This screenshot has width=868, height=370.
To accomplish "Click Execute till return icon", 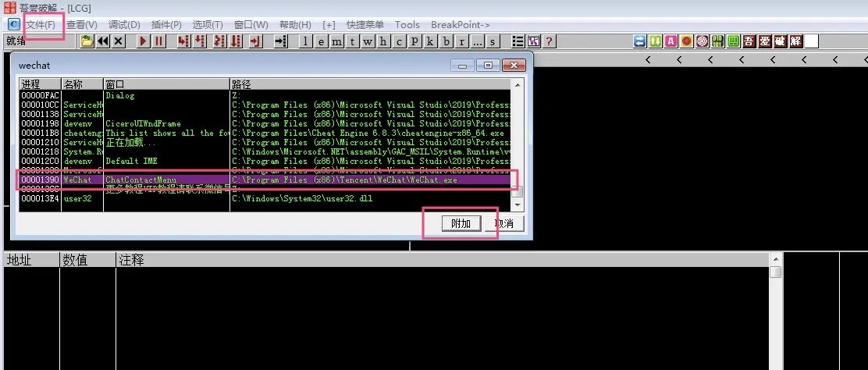I will pyautogui.click(x=256, y=41).
